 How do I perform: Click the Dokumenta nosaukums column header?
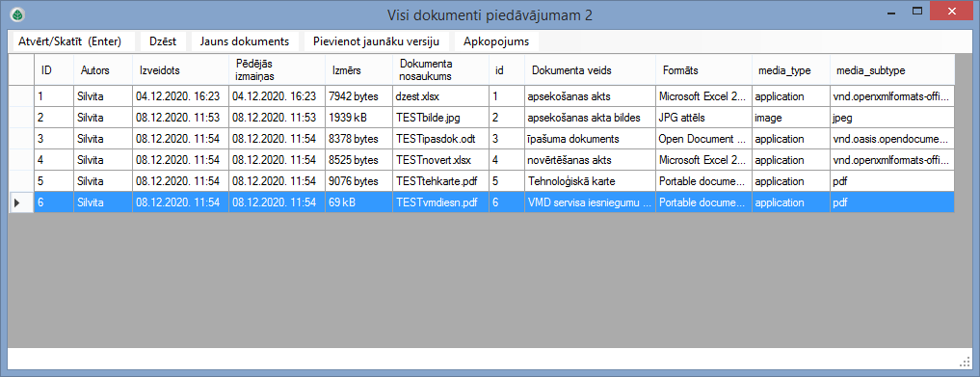(x=440, y=70)
